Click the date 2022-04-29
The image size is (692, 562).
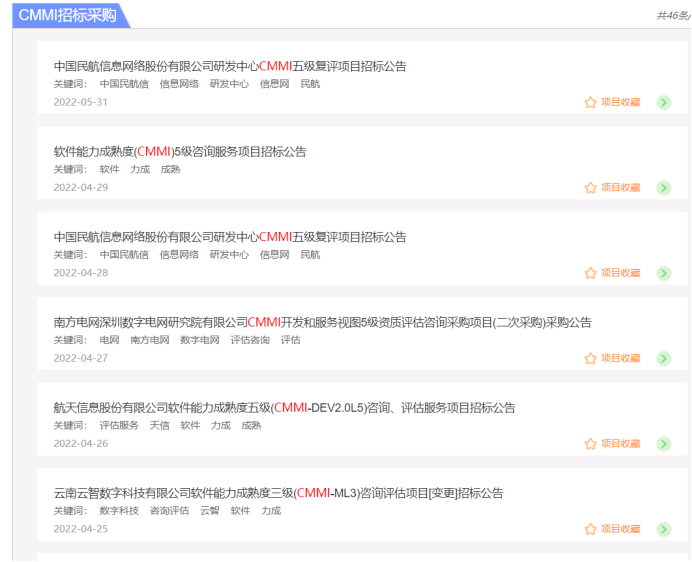(81, 187)
